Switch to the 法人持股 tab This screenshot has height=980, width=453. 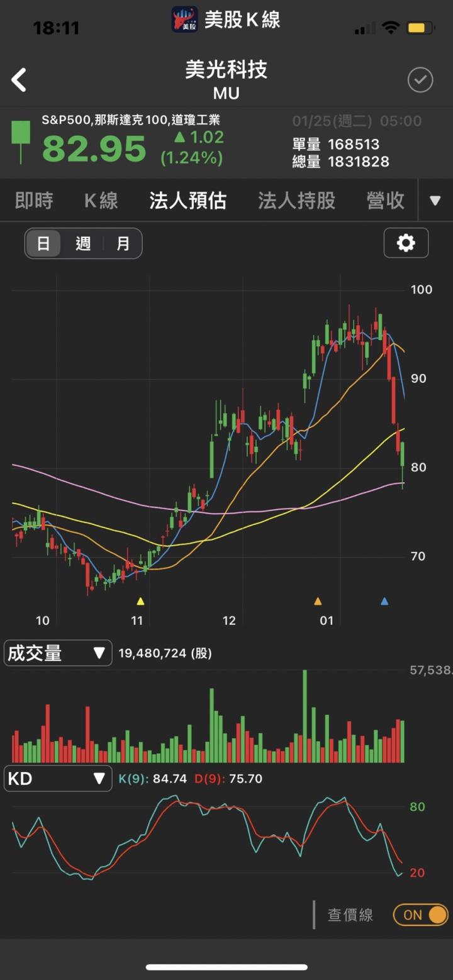297,201
